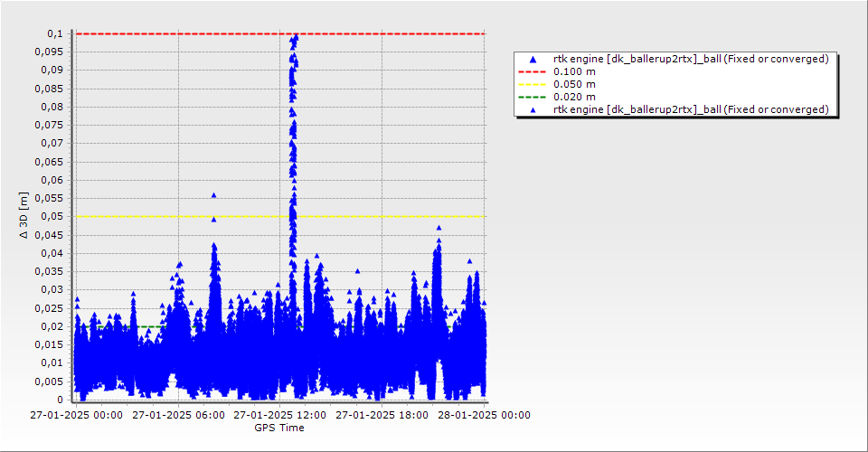Select the '0.050 m' legend entry
The image size is (868, 452).
[575, 85]
